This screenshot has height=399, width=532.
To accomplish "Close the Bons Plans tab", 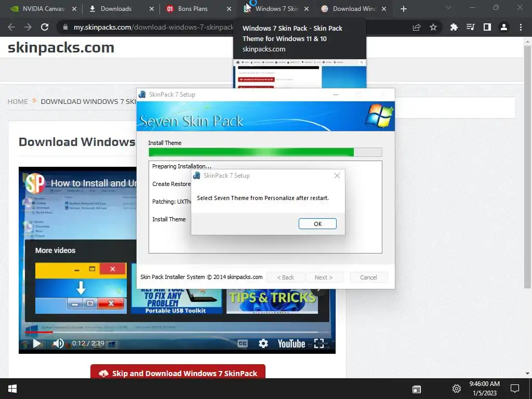I will tap(229, 9).
